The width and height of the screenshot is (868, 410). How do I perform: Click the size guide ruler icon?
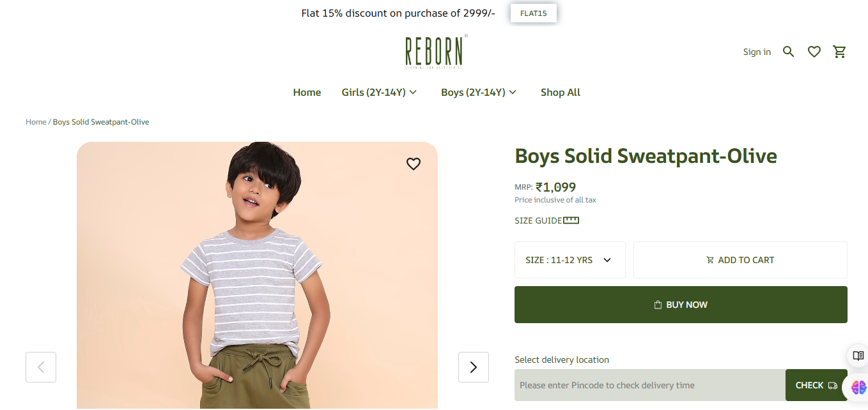coord(571,220)
